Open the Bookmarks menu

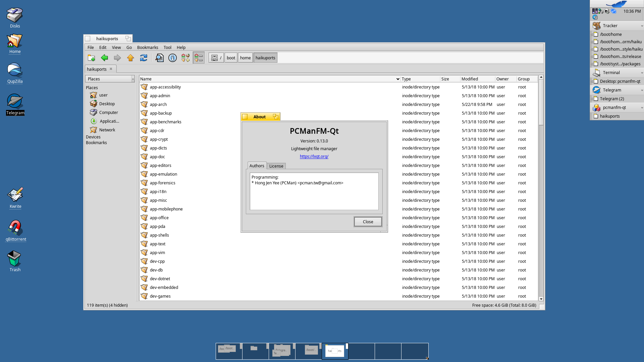coord(148,47)
